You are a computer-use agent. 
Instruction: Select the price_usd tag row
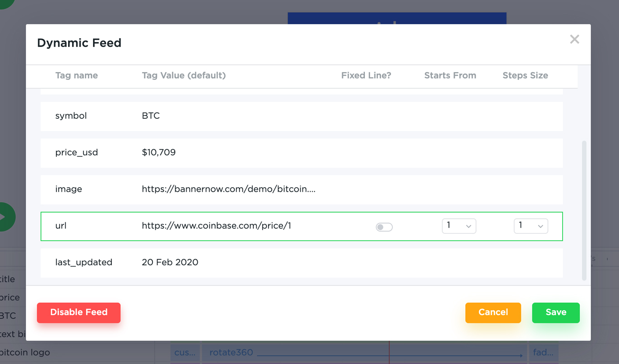(x=301, y=153)
